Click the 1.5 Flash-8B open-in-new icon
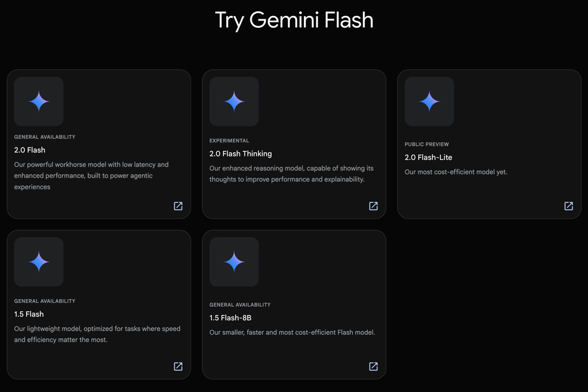Screen dimensions: 588x392 [x=373, y=366]
